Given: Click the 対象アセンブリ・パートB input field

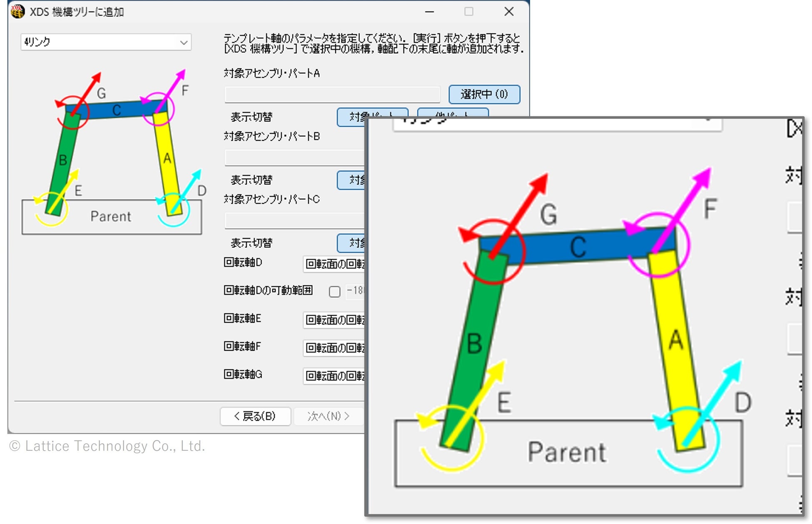Looking at the screenshot, I should 294,158.
